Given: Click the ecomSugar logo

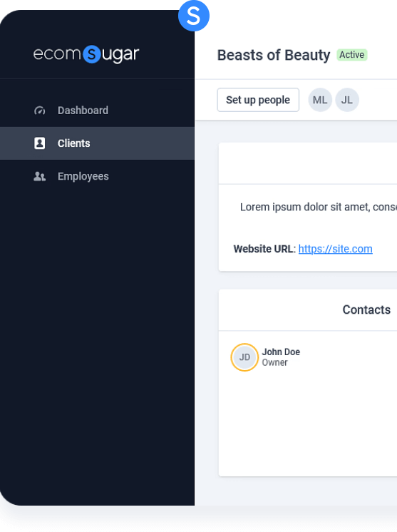Looking at the screenshot, I should (86, 54).
